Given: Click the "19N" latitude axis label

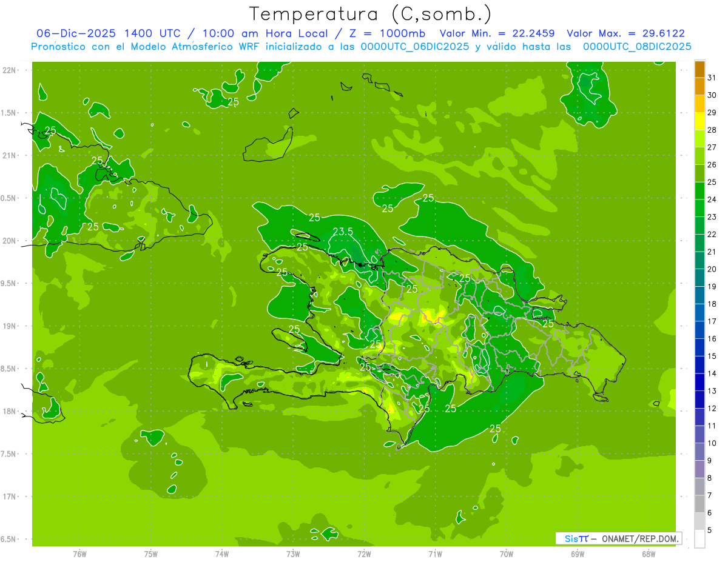Looking at the screenshot, I should click(x=8, y=326).
